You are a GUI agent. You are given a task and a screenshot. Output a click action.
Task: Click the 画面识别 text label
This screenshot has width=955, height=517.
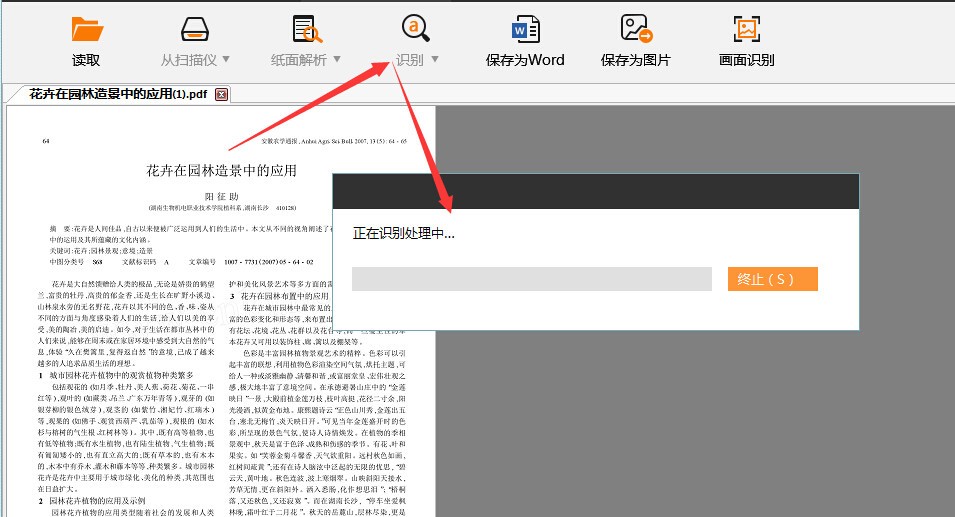tap(746, 60)
